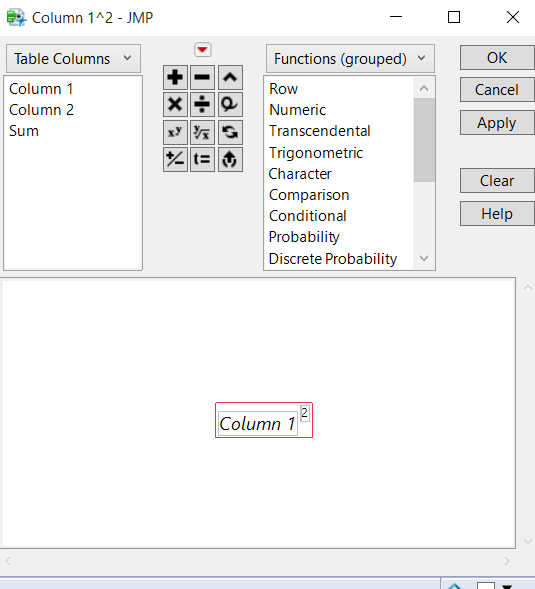Open the red triangle options menu
The image size is (535, 589).
(203, 50)
